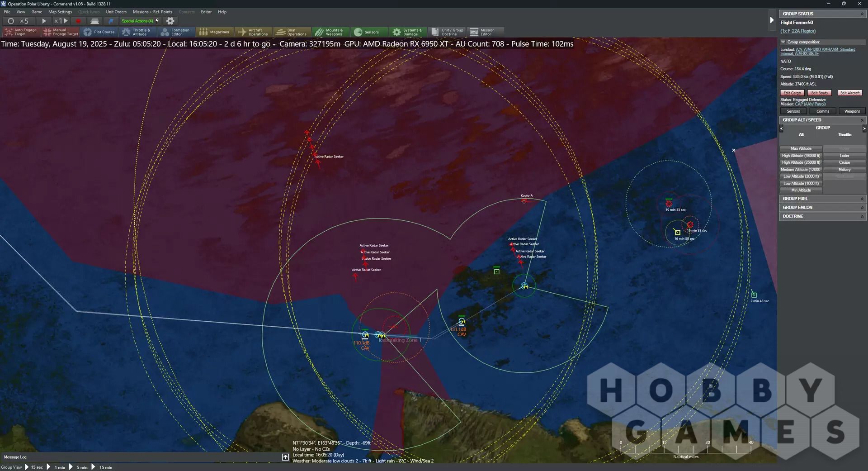Click the blue pin toolbar icon
This screenshot has width=868, height=471.
[111, 21]
